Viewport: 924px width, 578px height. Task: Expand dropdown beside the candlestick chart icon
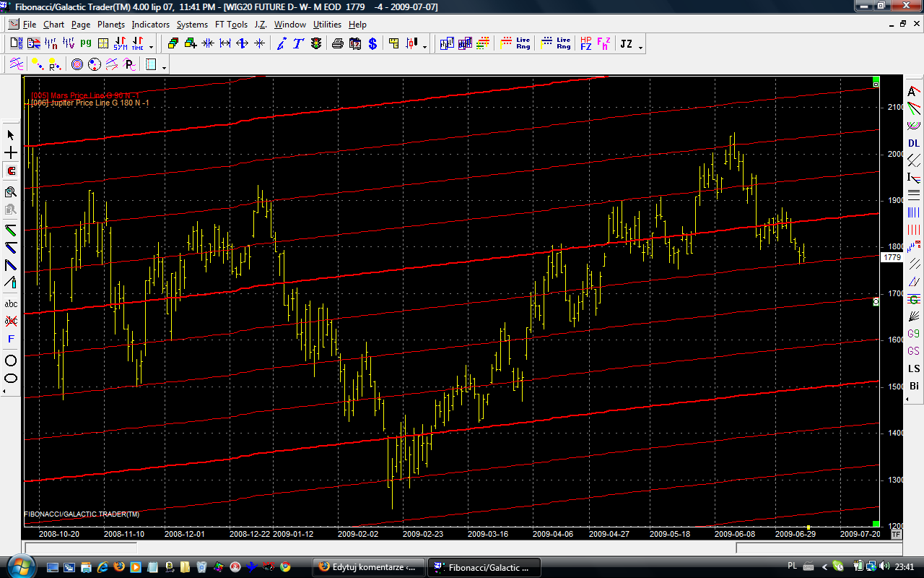point(424,47)
